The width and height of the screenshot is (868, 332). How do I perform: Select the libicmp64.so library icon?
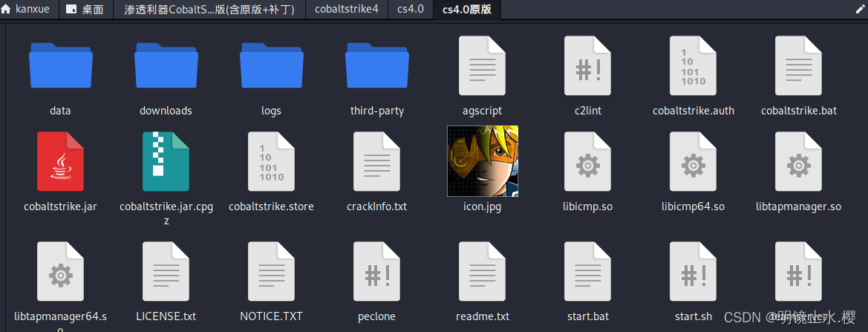pyautogui.click(x=693, y=161)
